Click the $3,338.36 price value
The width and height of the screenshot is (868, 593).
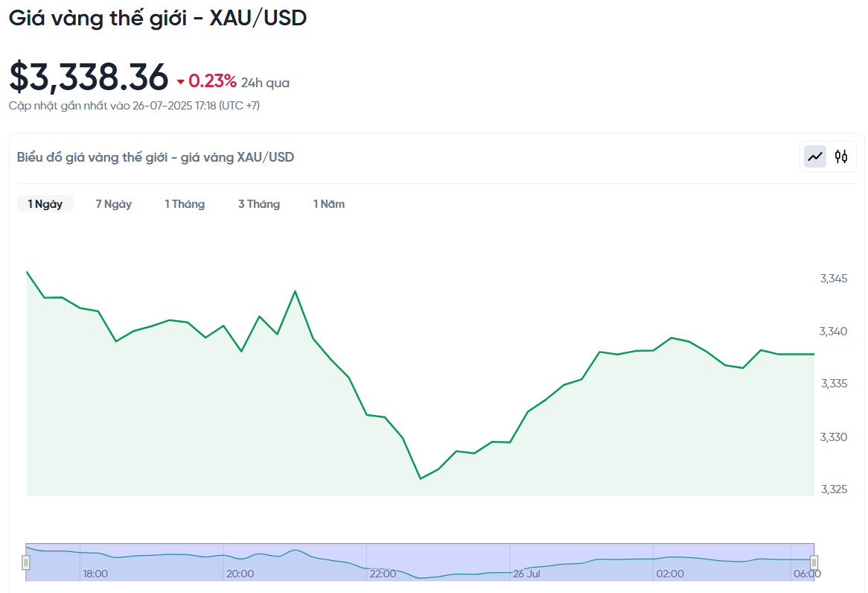(x=89, y=77)
